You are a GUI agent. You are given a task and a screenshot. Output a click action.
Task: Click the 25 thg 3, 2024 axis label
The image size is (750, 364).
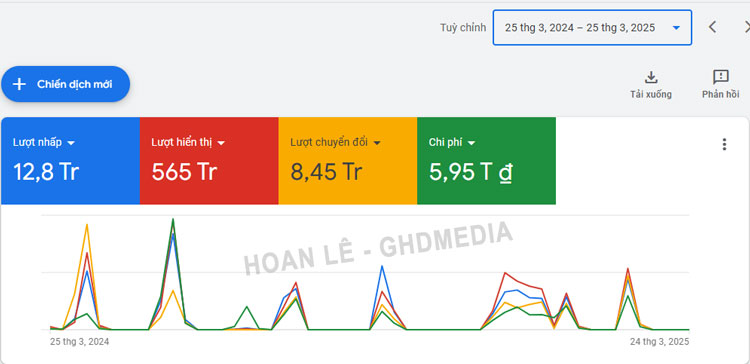coord(79,342)
